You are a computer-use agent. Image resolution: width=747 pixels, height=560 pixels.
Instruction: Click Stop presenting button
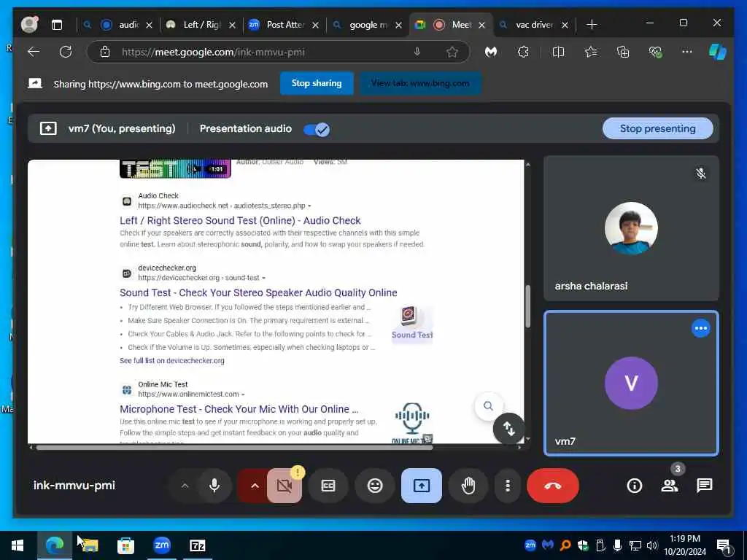point(657,128)
